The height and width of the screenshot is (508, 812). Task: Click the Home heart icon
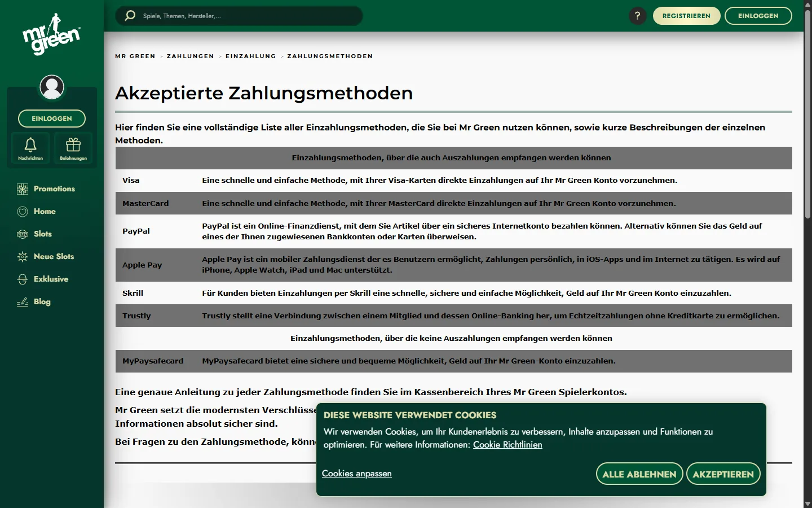click(x=23, y=212)
